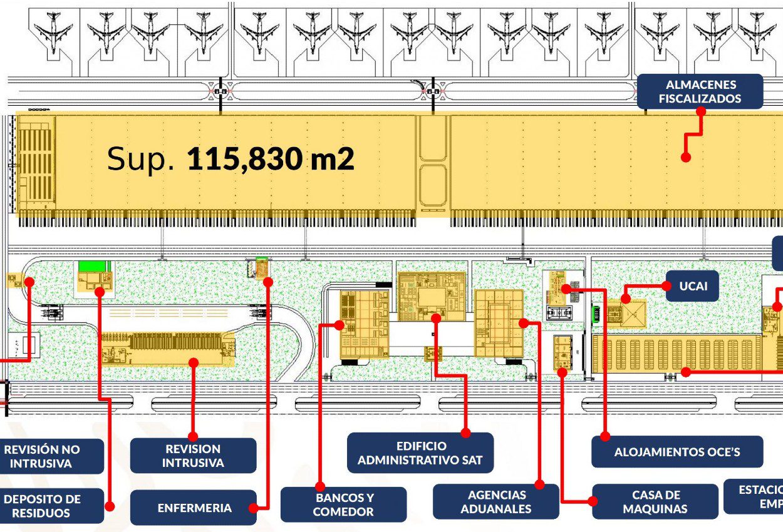Image resolution: width=783 pixels, height=532 pixels.
Task: Click the Alojamientos OCE'S label
Action: [x=677, y=452]
